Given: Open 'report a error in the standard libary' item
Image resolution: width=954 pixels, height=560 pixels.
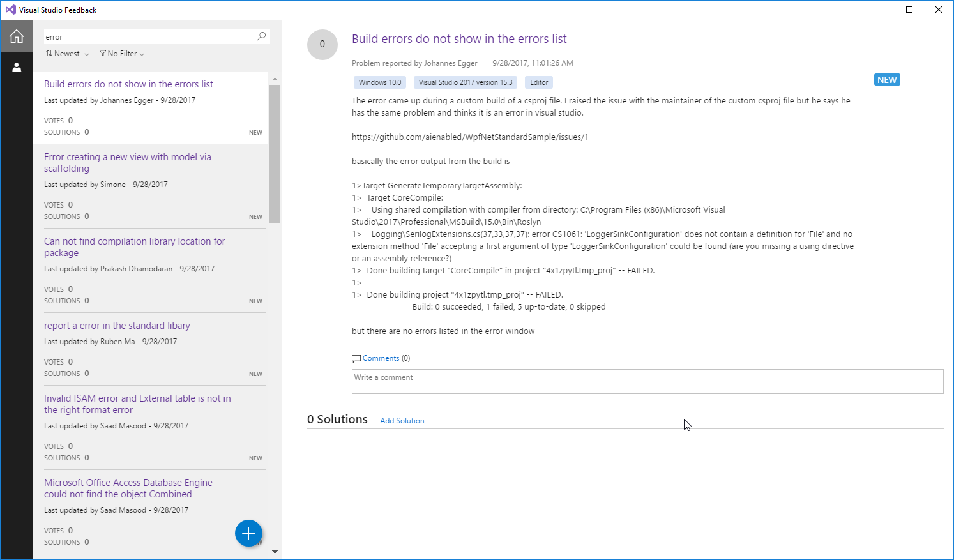Looking at the screenshot, I should click(x=149, y=349).
